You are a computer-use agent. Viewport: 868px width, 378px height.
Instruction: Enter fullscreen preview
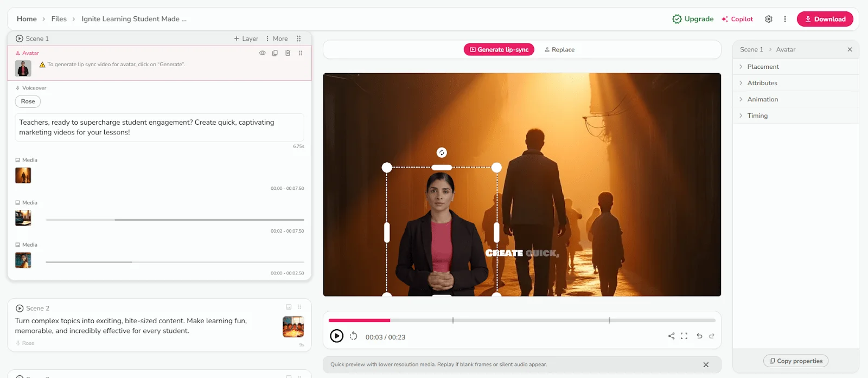[684, 336]
